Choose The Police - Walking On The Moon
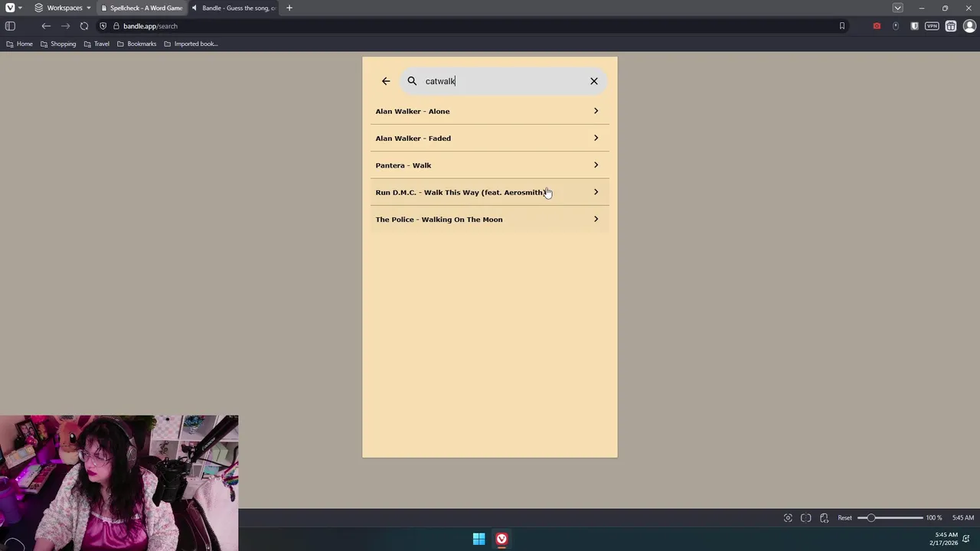 (x=490, y=220)
